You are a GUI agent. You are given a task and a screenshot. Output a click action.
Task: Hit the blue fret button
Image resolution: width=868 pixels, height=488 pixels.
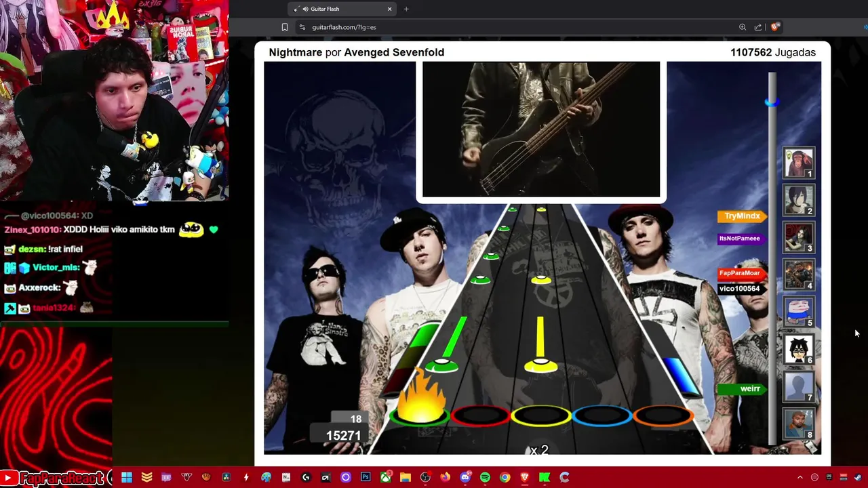602,415
